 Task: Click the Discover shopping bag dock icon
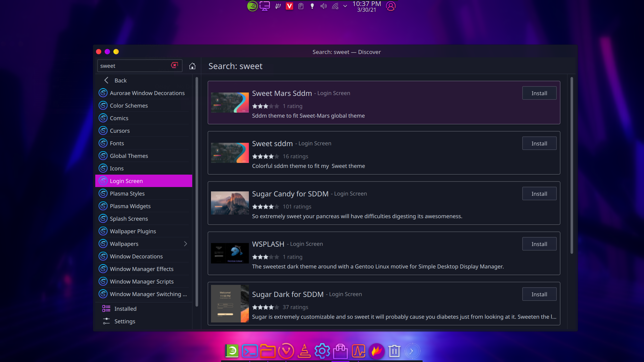click(x=340, y=351)
